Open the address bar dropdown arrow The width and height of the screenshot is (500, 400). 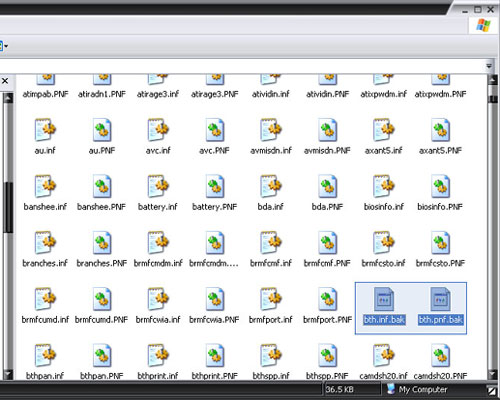click(489, 66)
